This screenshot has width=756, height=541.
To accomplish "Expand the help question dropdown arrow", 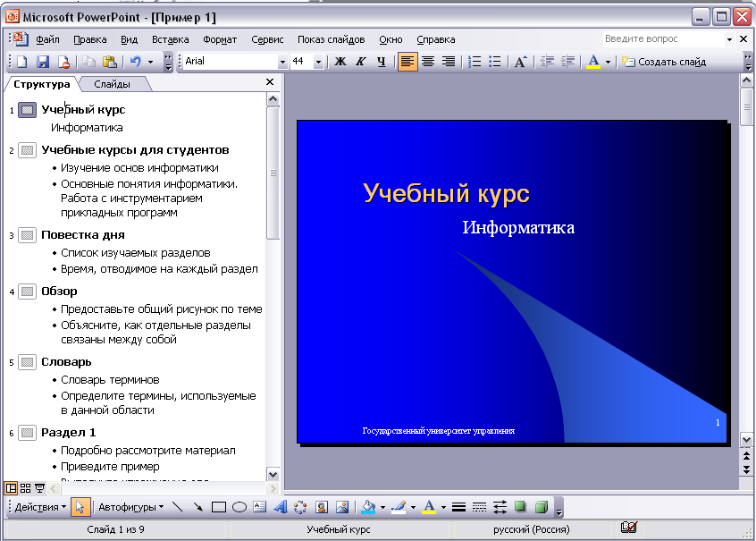I will tap(729, 39).
